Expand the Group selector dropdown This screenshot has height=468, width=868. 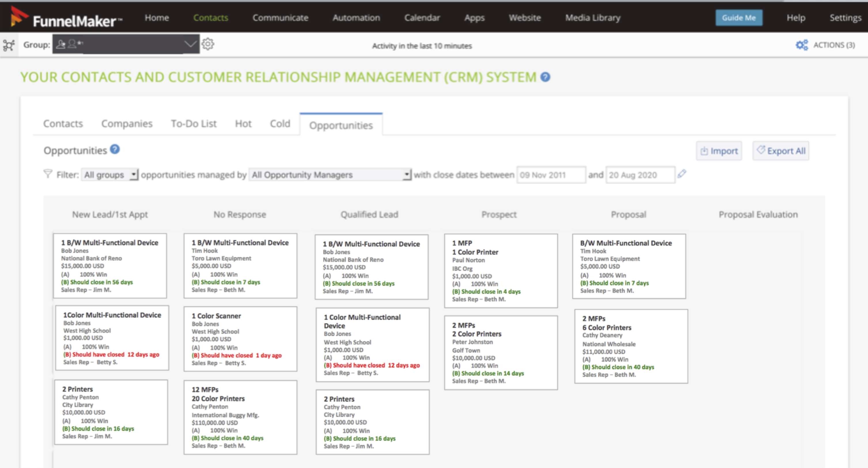click(x=190, y=44)
